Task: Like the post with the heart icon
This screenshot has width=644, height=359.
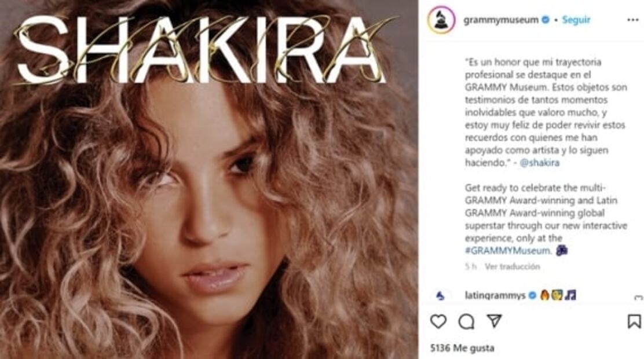Action: click(x=438, y=321)
